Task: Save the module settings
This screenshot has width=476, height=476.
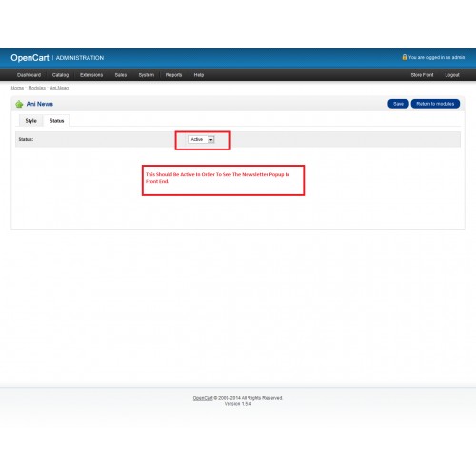Action: 398,104
